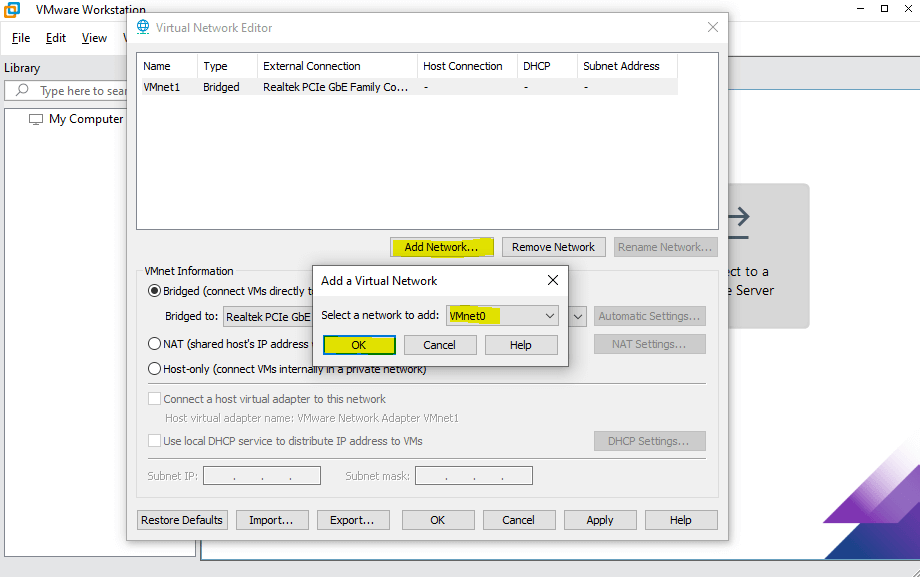Open the File menu
The width and height of the screenshot is (920, 577).
coord(21,38)
